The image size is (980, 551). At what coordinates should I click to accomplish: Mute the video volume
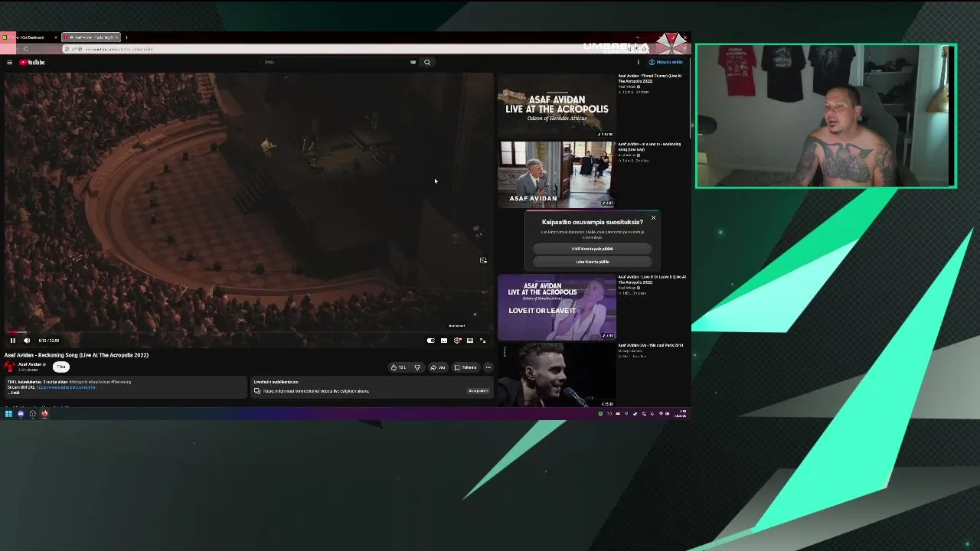pos(27,341)
